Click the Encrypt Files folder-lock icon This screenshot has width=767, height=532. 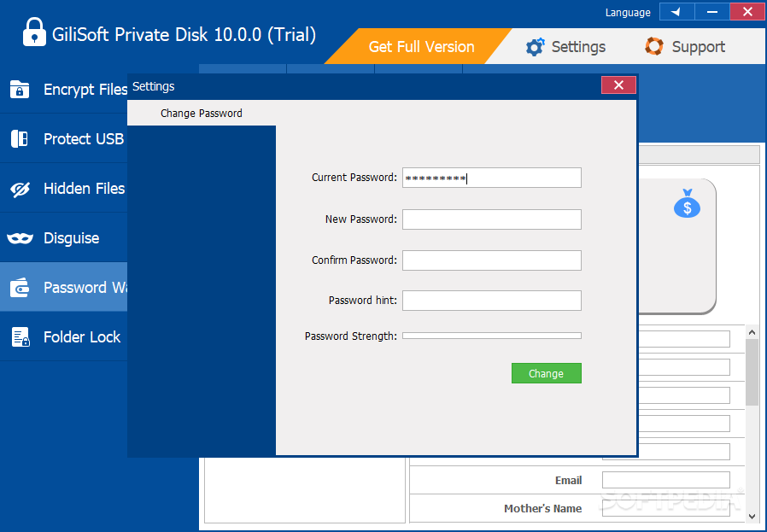tap(20, 90)
